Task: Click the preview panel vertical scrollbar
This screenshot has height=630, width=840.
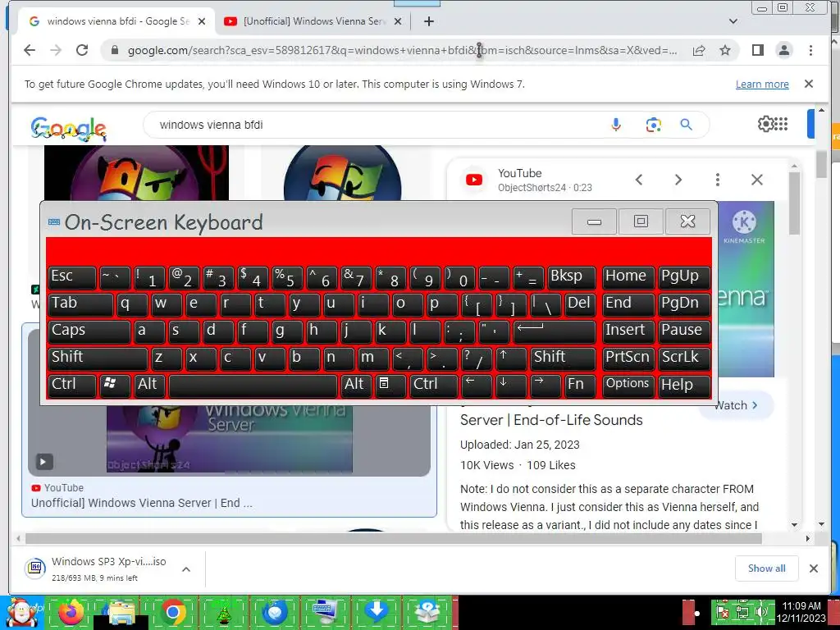Action: tap(794, 202)
